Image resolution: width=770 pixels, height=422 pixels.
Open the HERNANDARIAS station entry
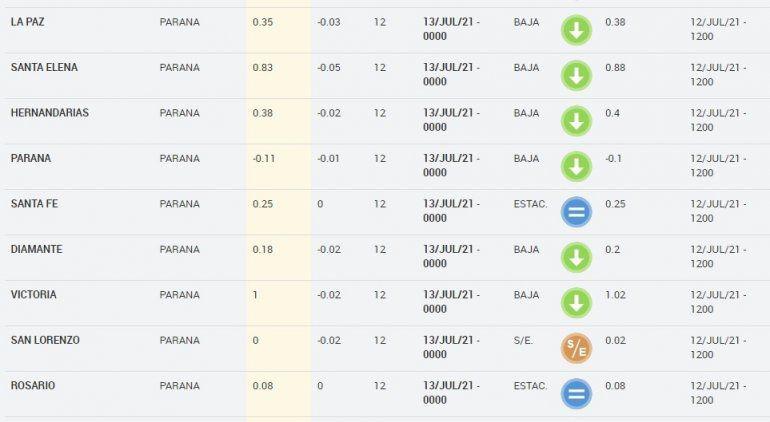click(x=49, y=113)
